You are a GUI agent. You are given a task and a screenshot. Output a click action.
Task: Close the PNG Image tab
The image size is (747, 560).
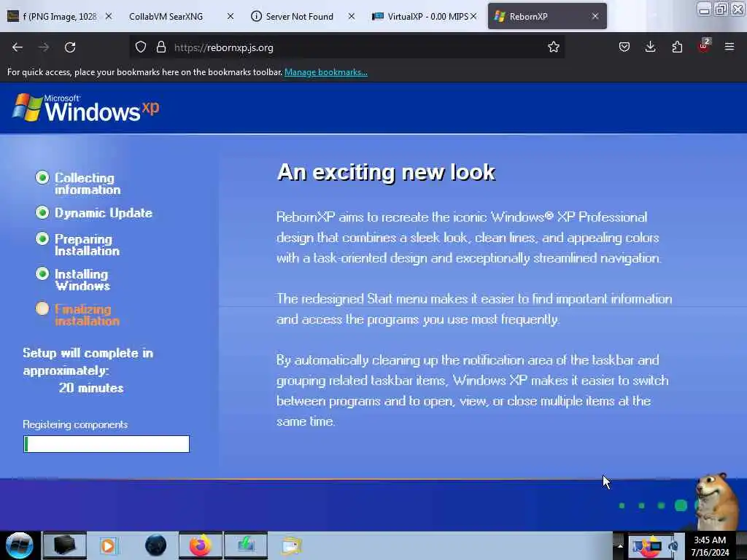109,16
